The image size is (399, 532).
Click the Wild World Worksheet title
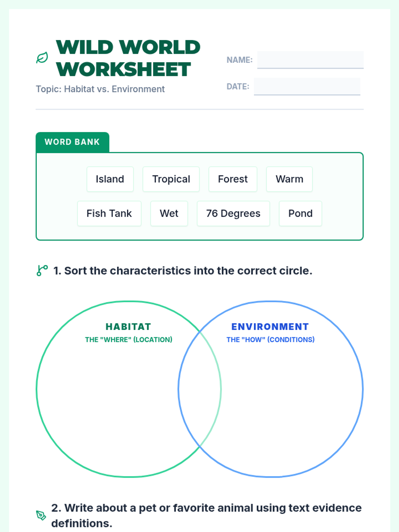pyautogui.click(x=128, y=58)
